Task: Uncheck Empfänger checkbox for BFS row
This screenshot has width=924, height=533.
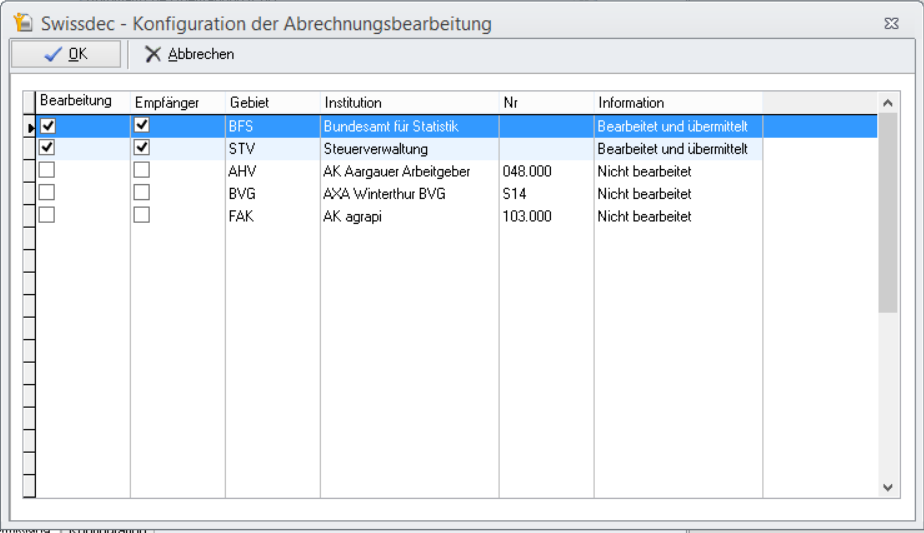Action: (142, 126)
